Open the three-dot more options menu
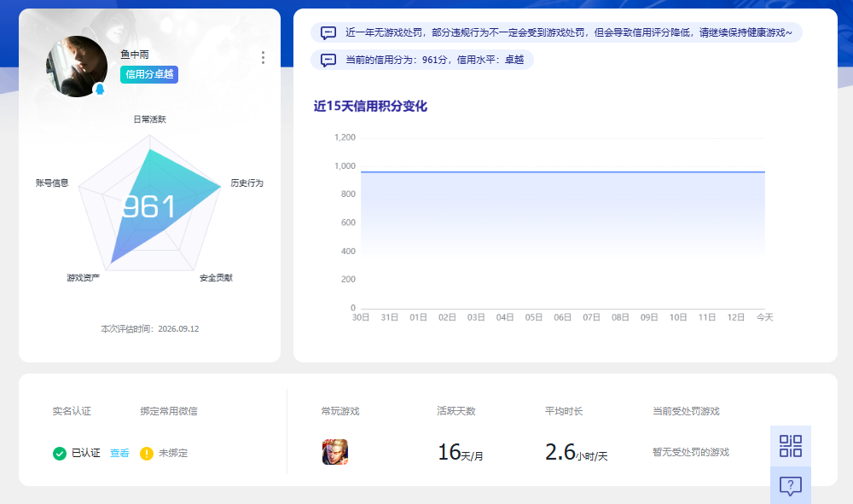Image resolution: width=853 pixels, height=504 pixels. (264, 58)
